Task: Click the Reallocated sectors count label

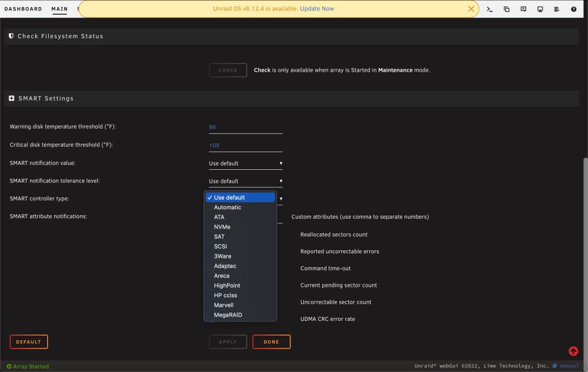Action: coord(334,234)
